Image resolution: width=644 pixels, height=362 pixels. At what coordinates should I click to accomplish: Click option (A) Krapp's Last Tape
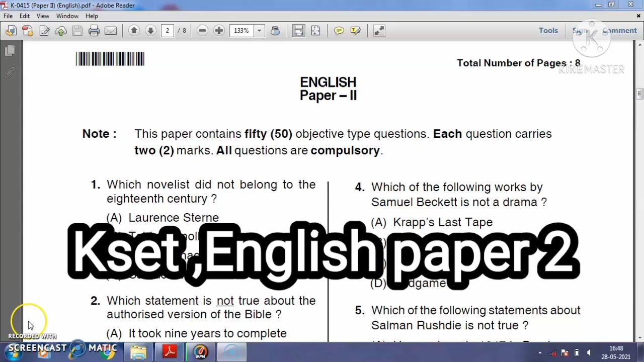coord(432,222)
